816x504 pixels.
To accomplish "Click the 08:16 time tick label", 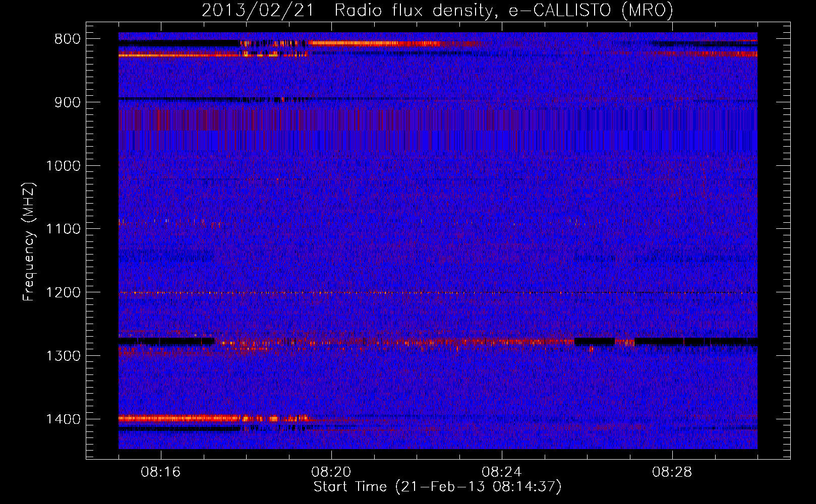I will coord(161,472).
